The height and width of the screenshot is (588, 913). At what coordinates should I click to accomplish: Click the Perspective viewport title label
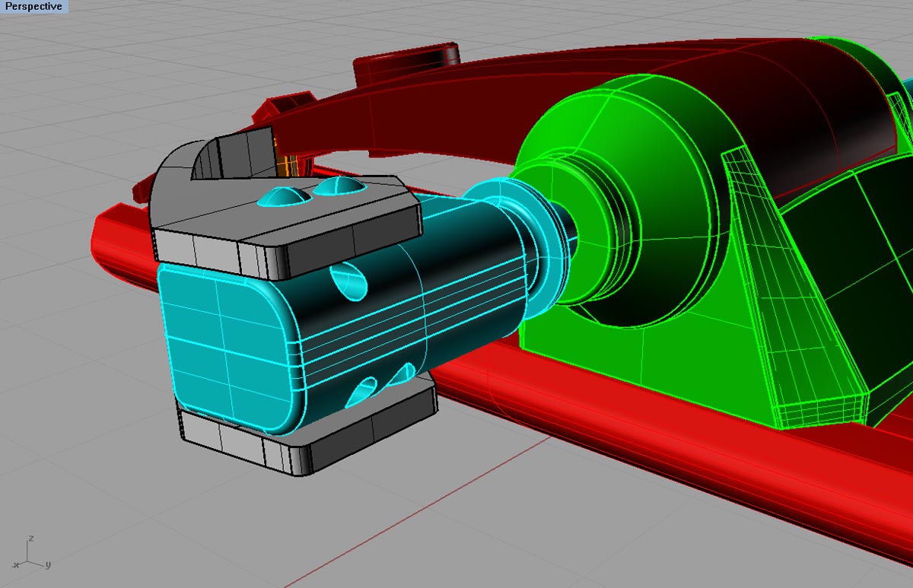click(33, 7)
